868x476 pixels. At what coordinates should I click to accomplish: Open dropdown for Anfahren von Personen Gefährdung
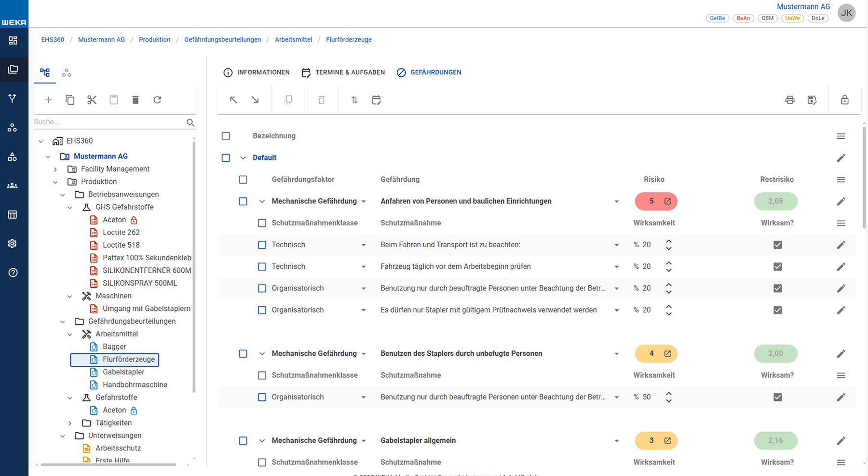pos(616,201)
